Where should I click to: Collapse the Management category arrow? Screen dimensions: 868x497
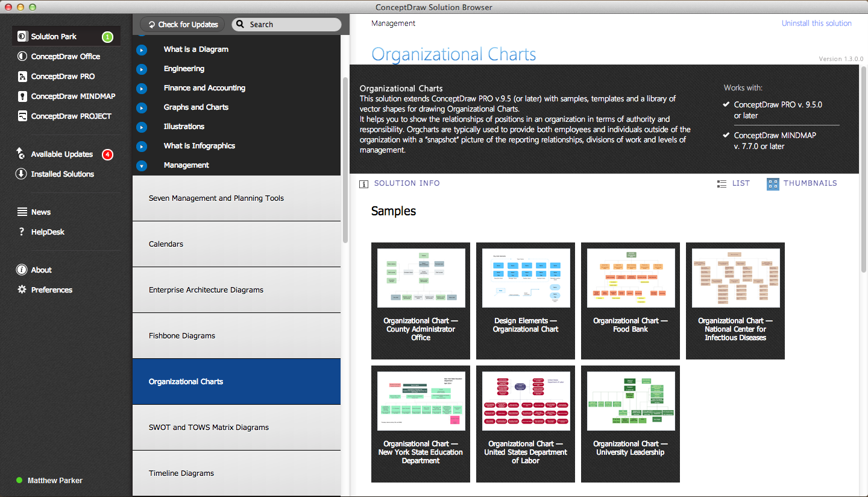tap(142, 166)
